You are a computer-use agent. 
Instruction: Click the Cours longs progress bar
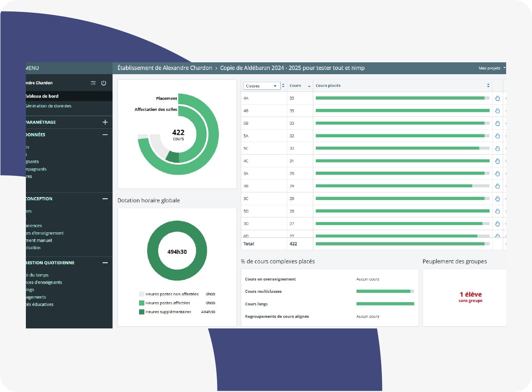[385, 304]
